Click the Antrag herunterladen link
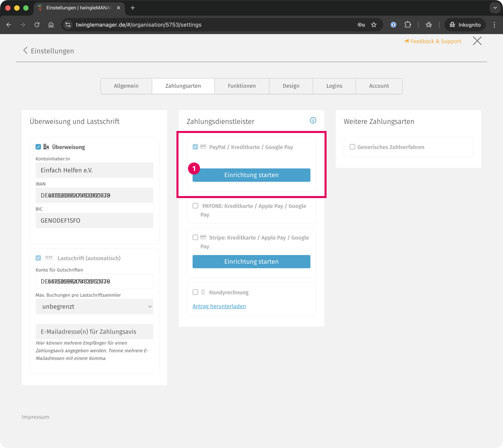Viewport: 503px width, 448px height. 219,306
